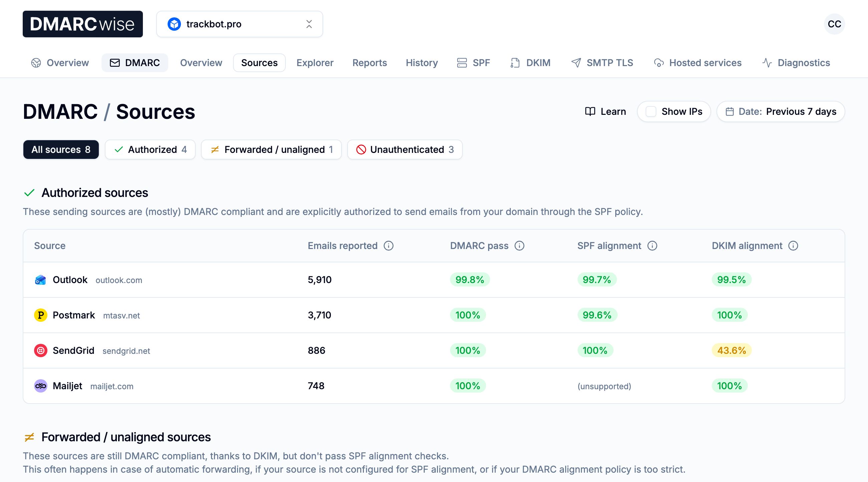Open Hosted services section
The width and height of the screenshot is (868, 482).
click(x=697, y=63)
